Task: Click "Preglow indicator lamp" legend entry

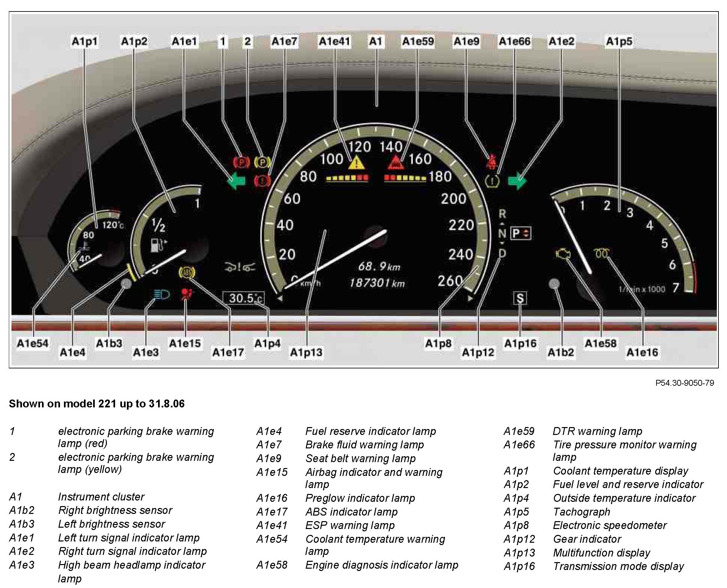Action: click(360, 498)
